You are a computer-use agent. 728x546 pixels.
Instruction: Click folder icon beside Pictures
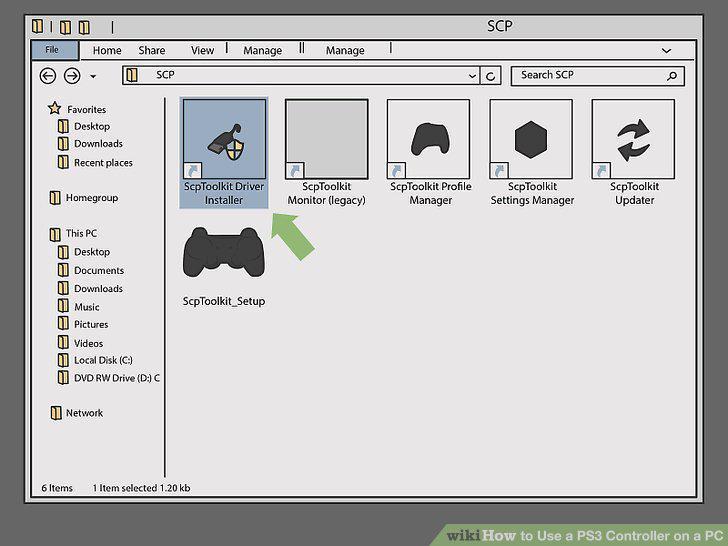[x=63, y=324]
